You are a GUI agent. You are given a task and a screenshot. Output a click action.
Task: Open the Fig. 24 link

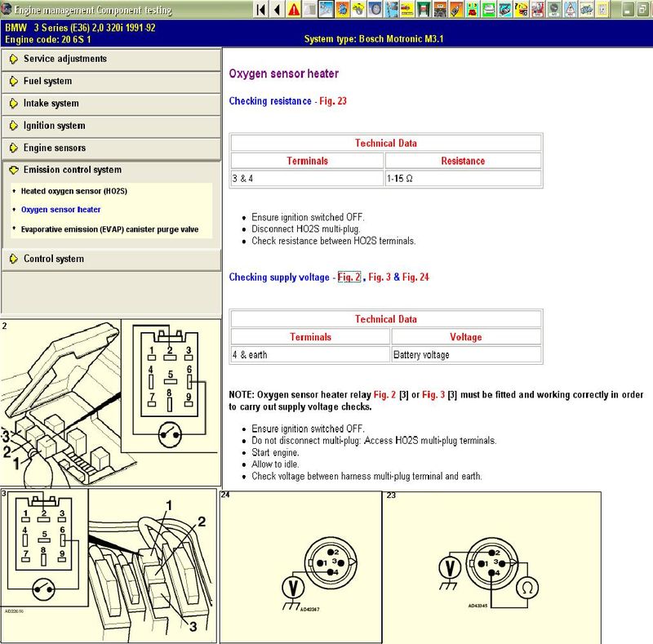point(415,278)
